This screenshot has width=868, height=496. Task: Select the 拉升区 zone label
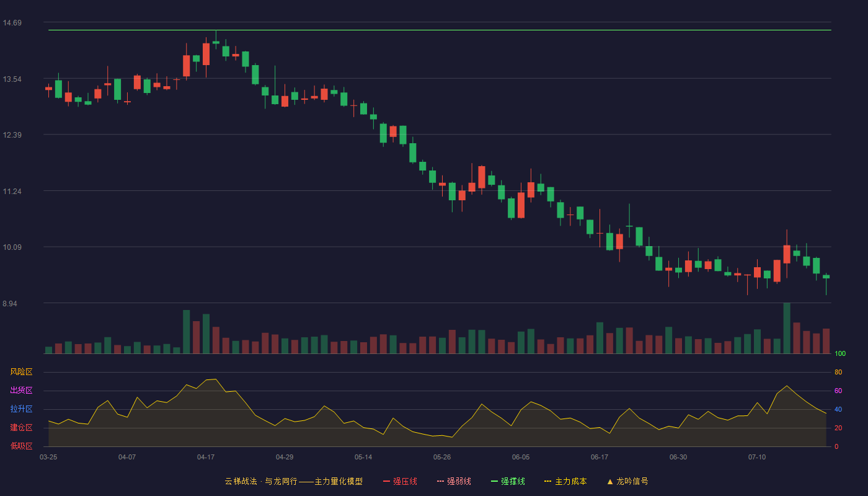pos(21,409)
